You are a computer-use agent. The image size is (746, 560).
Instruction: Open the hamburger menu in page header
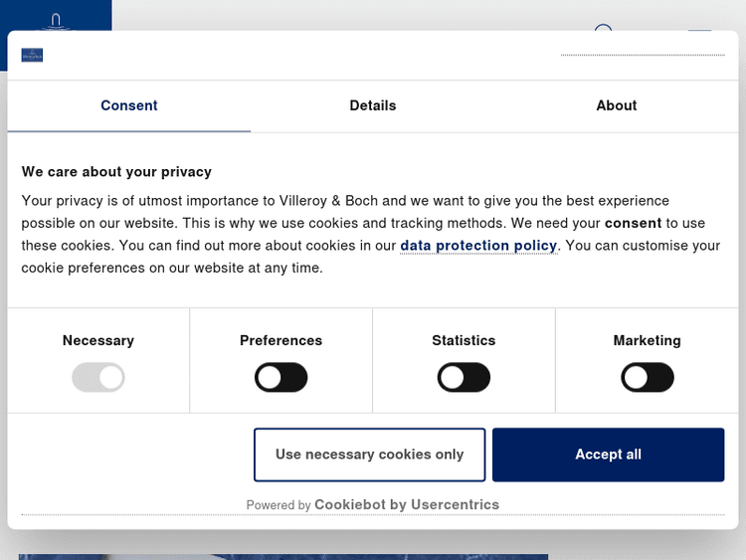(699, 28)
